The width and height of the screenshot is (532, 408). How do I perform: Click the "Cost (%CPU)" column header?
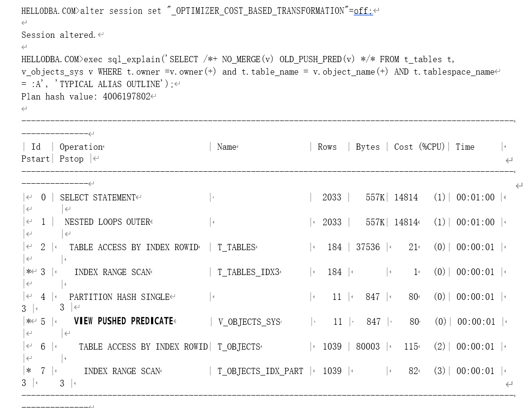(x=419, y=147)
